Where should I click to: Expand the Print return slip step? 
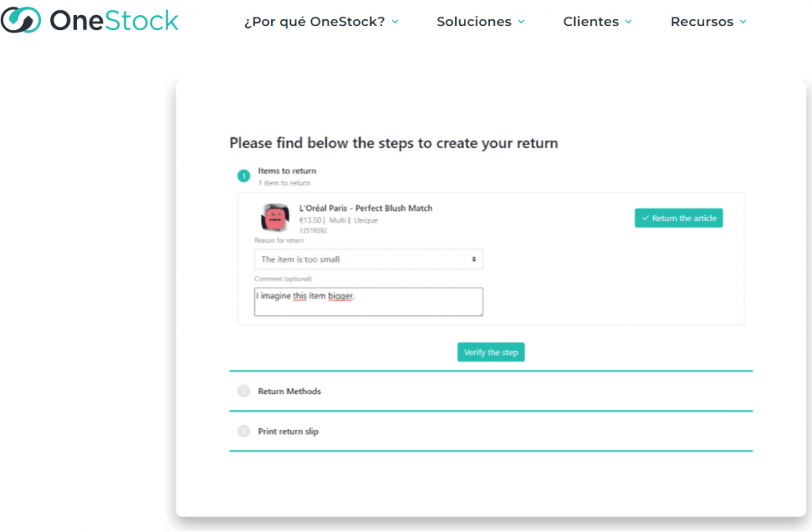pos(288,432)
